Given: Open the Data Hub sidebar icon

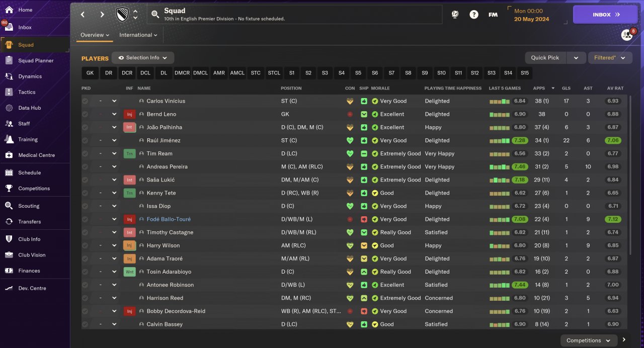Looking at the screenshot, I should [x=9, y=108].
